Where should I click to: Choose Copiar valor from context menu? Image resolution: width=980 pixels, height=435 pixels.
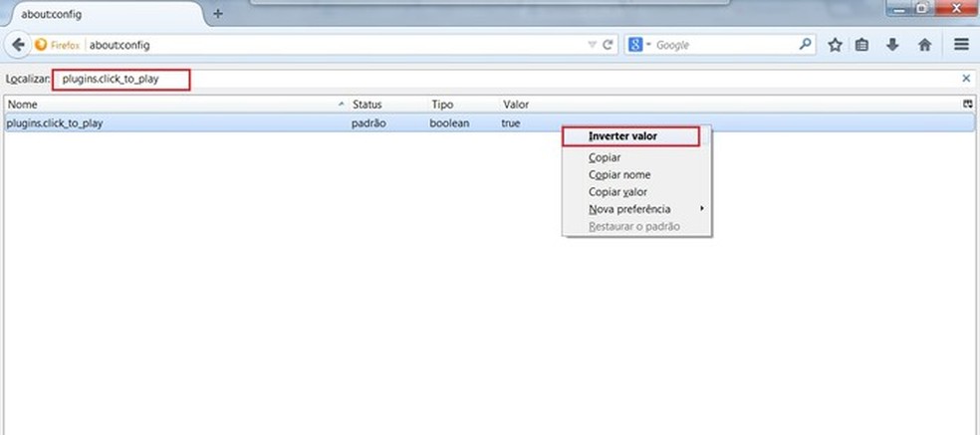coord(636,192)
